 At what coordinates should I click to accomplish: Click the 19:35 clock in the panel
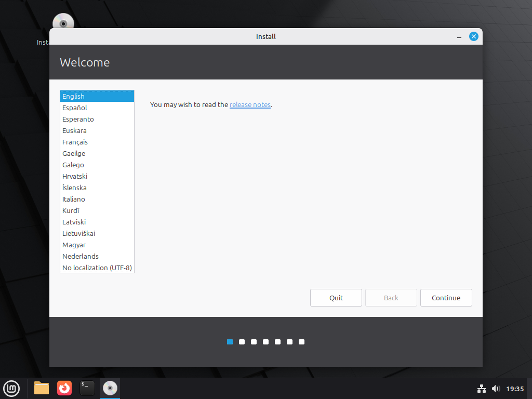[515, 389]
